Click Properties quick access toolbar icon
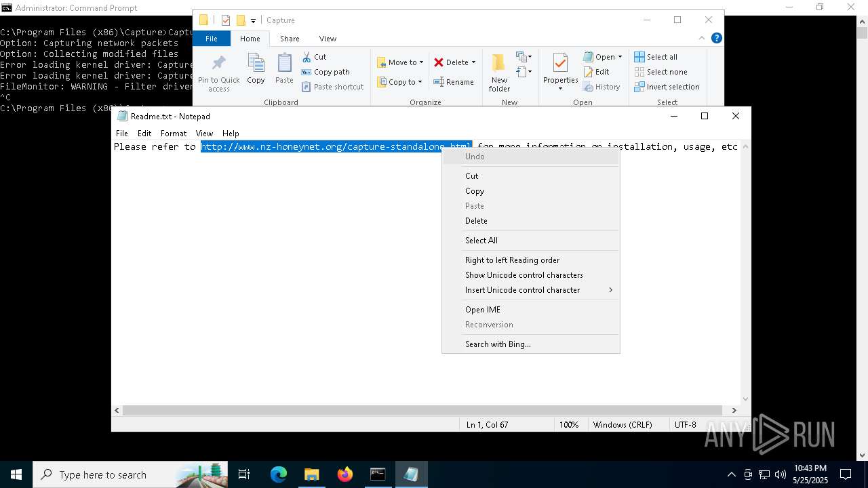Screen dimensions: 868x488 pos(226,20)
